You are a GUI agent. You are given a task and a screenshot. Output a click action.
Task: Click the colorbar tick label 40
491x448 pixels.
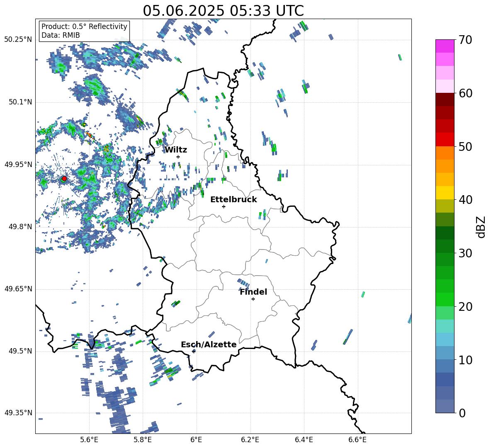pyautogui.click(x=465, y=200)
